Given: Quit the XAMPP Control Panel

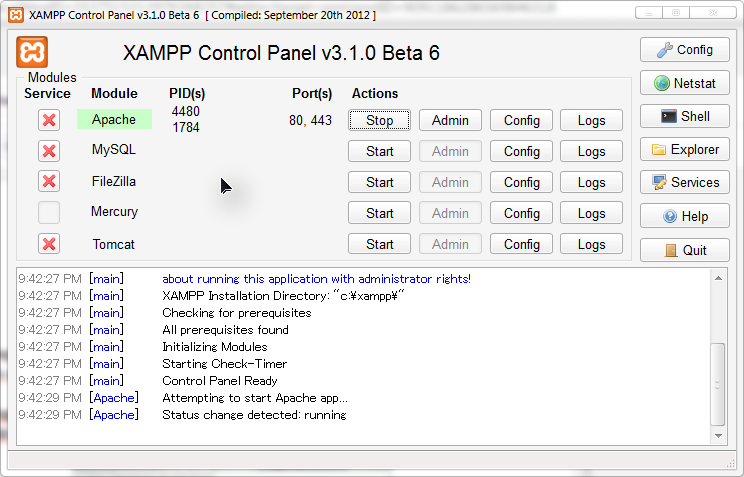Looking at the screenshot, I should [685, 250].
